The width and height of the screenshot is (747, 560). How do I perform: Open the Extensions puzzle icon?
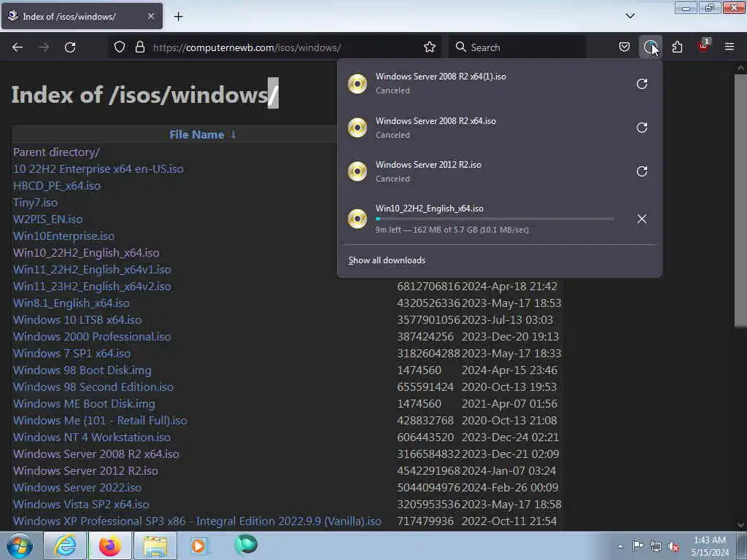(x=677, y=47)
